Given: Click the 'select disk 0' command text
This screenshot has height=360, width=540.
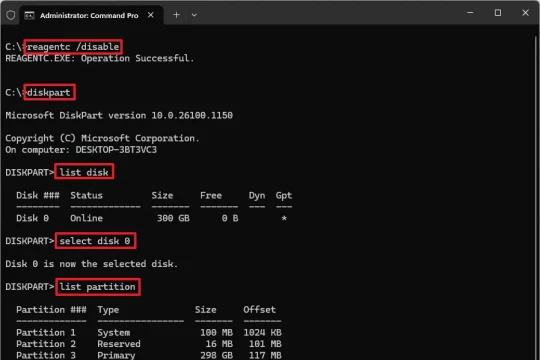Looking at the screenshot, I should point(95,241).
